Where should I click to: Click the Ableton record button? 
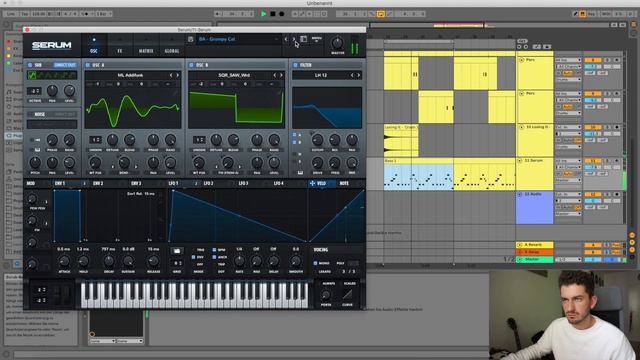[x=282, y=14]
